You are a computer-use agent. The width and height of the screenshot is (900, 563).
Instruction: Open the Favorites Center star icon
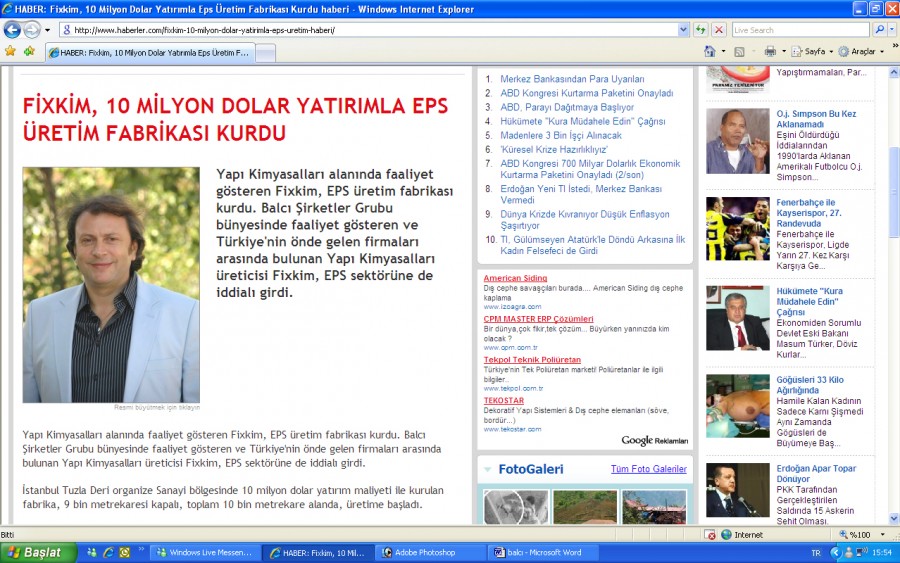point(10,52)
